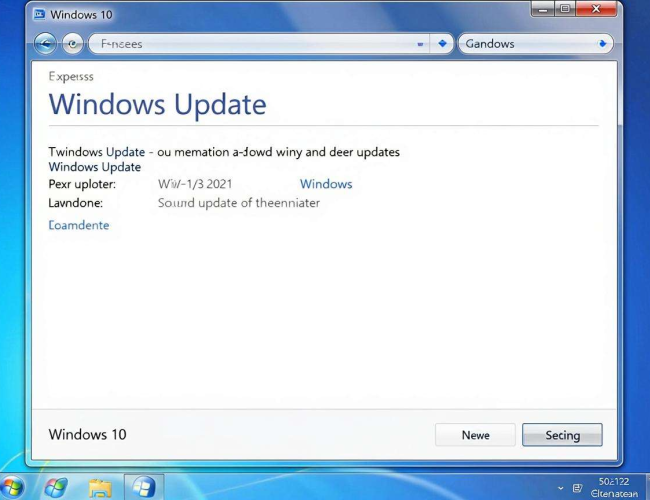Click the 'Sound update of theenniater' text
This screenshot has height=500, width=650.
click(x=239, y=203)
